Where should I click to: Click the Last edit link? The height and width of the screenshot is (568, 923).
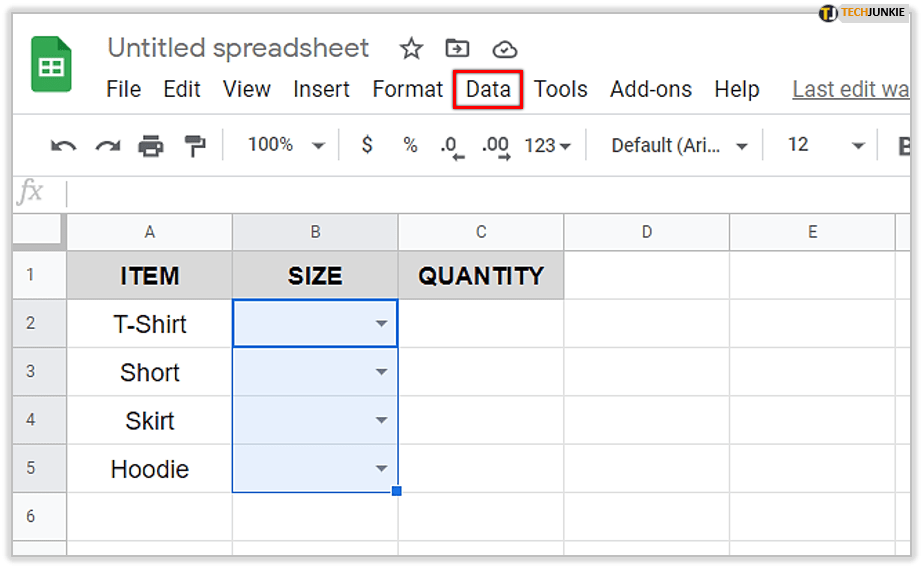pyautogui.click(x=850, y=89)
